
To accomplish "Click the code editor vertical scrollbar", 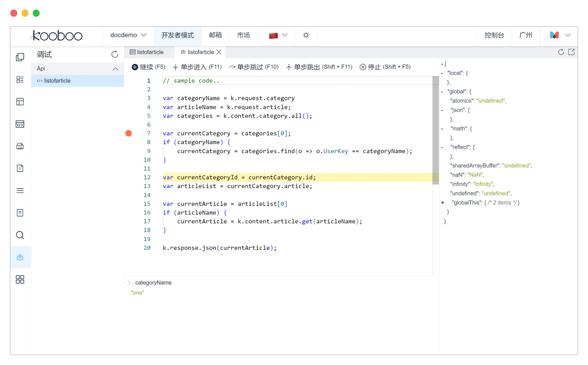I will point(436,130).
